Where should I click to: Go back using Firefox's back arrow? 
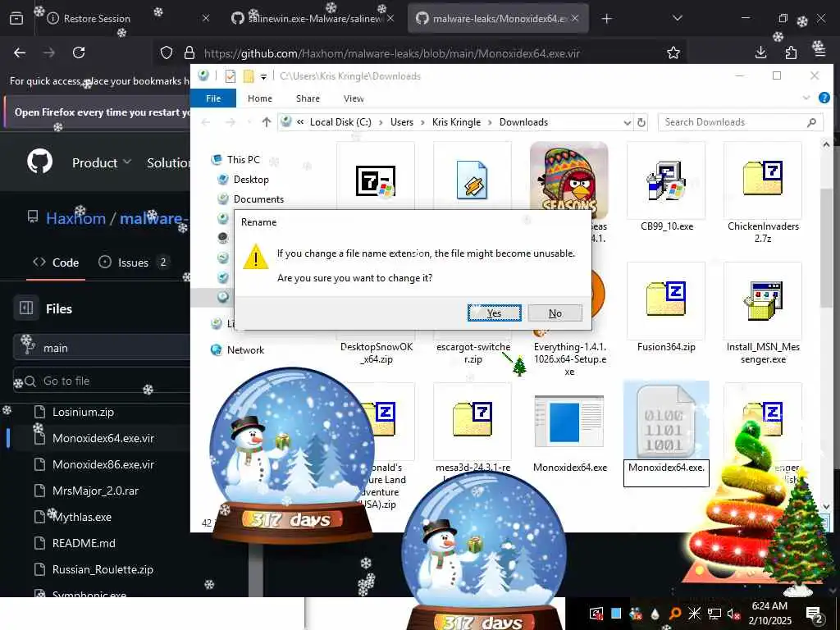(x=20, y=52)
